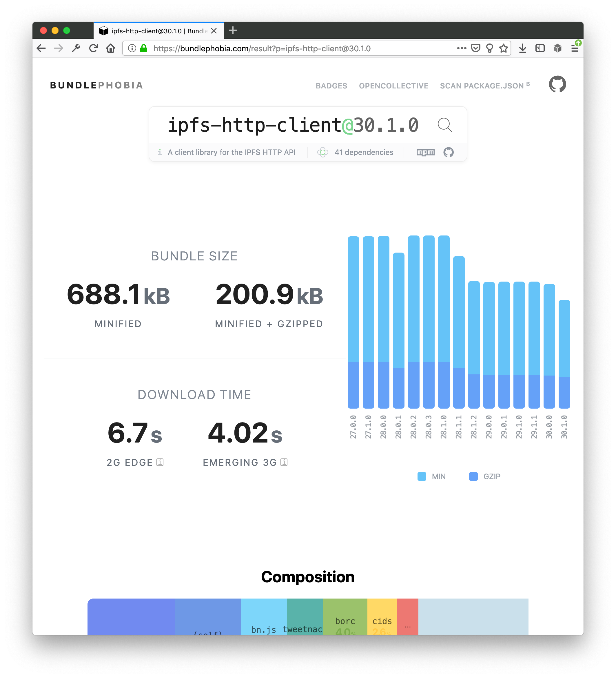616x678 pixels.
Task: Open the Badges nav link
Action: pyautogui.click(x=331, y=86)
